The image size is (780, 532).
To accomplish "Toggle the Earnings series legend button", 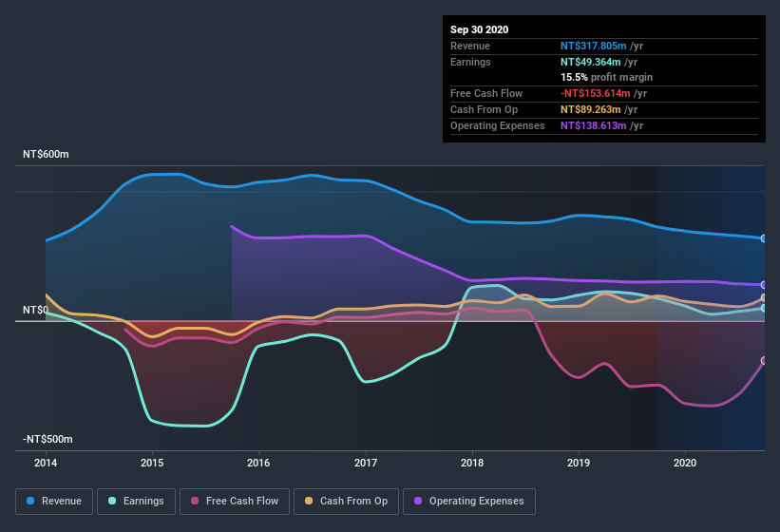I will [x=136, y=502].
